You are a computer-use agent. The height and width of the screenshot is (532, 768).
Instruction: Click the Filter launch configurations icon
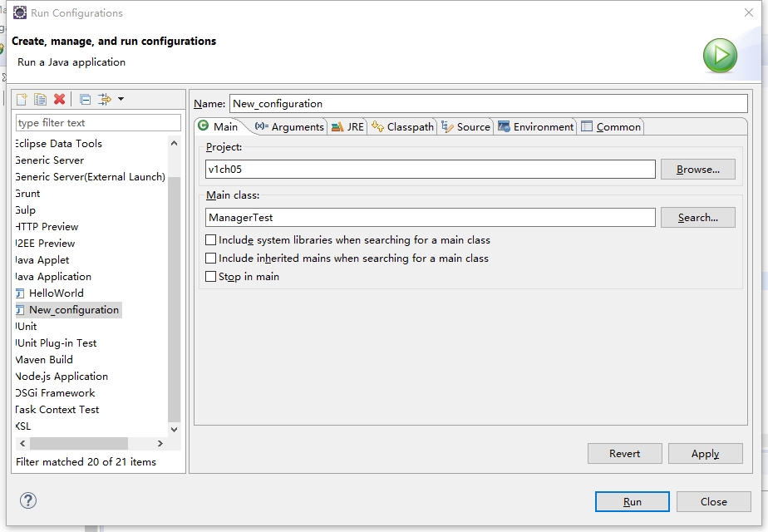(x=105, y=100)
